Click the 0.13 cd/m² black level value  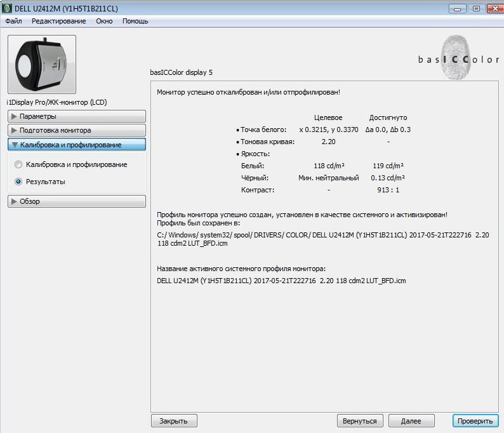click(x=388, y=178)
